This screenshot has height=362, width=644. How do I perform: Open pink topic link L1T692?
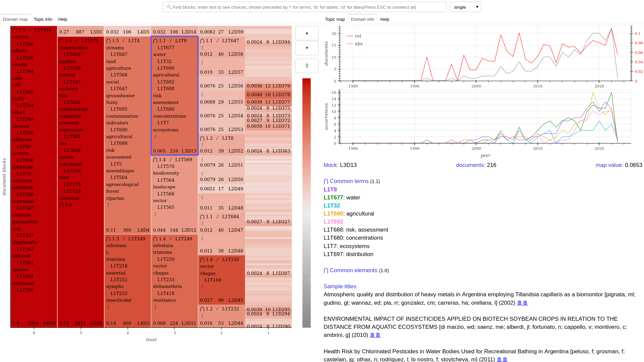(x=333, y=222)
